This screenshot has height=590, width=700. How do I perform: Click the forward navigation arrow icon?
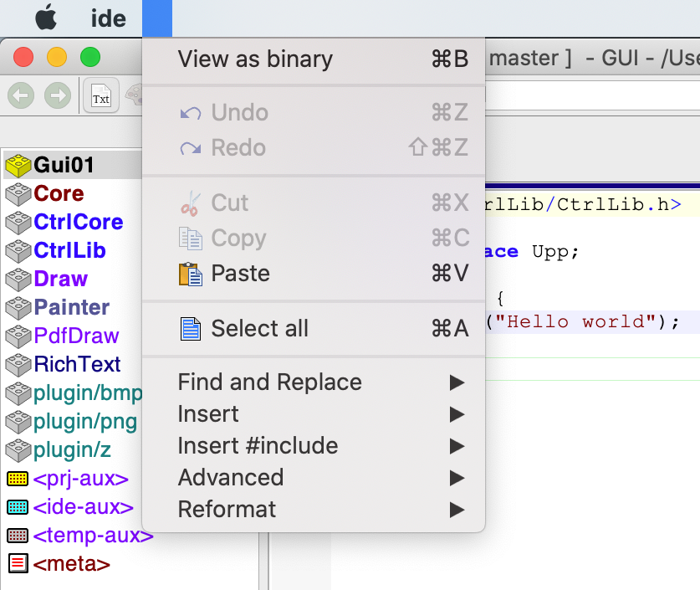57,96
